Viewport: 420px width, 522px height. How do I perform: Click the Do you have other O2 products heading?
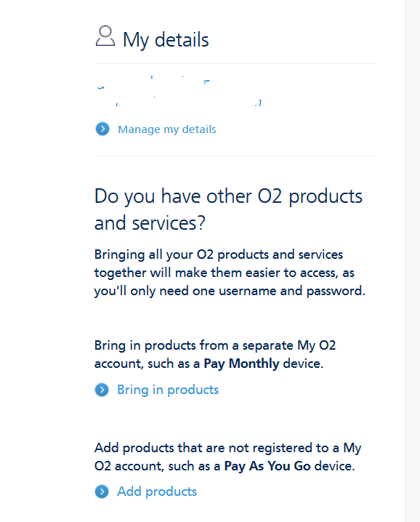tap(228, 209)
